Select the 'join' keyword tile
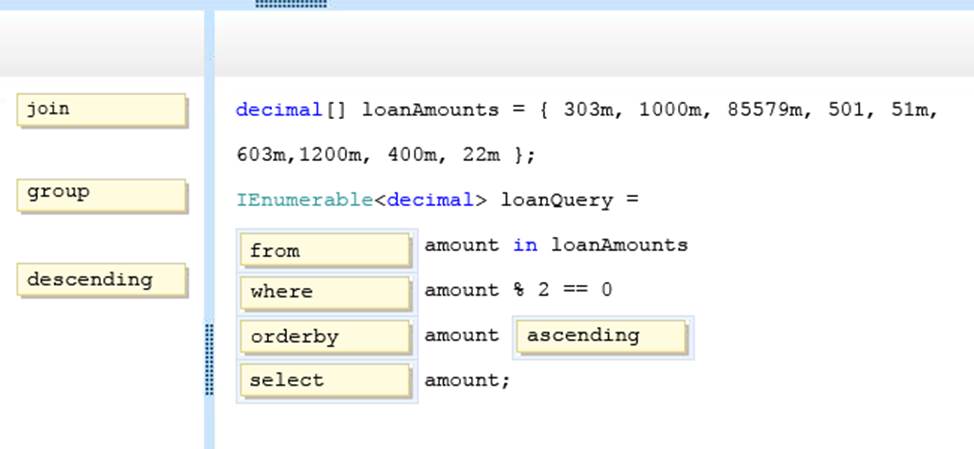This screenshot has height=449, width=974. pyautogui.click(x=101, y=110)
